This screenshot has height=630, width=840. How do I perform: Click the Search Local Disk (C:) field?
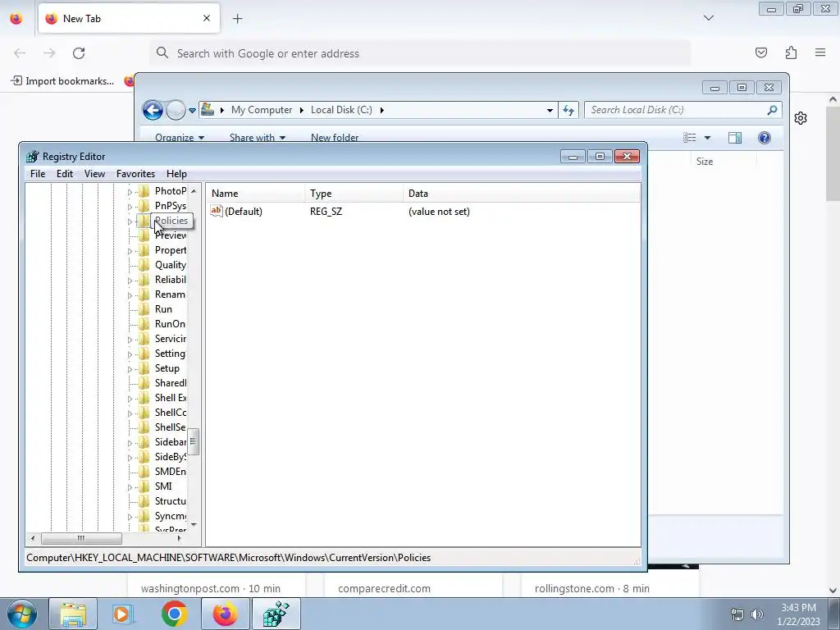click(682, 110)
